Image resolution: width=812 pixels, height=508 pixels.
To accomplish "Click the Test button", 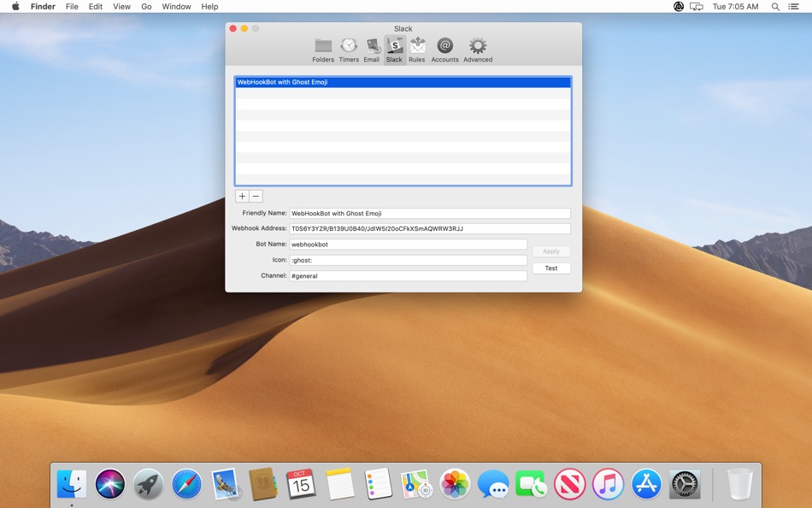I will click(x=551, y=268).
